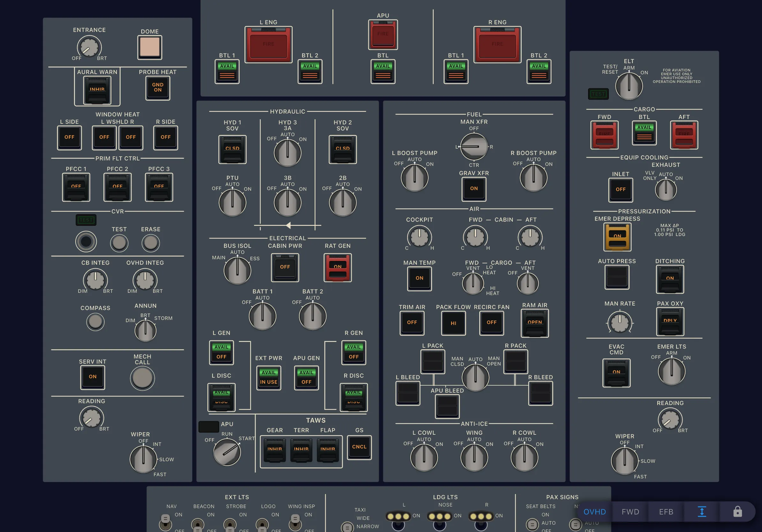Toggle WINDOW HEAT L SIDE switch
Image resolution: width=762 pixels, height=532 pixels.
click(69, 138)
